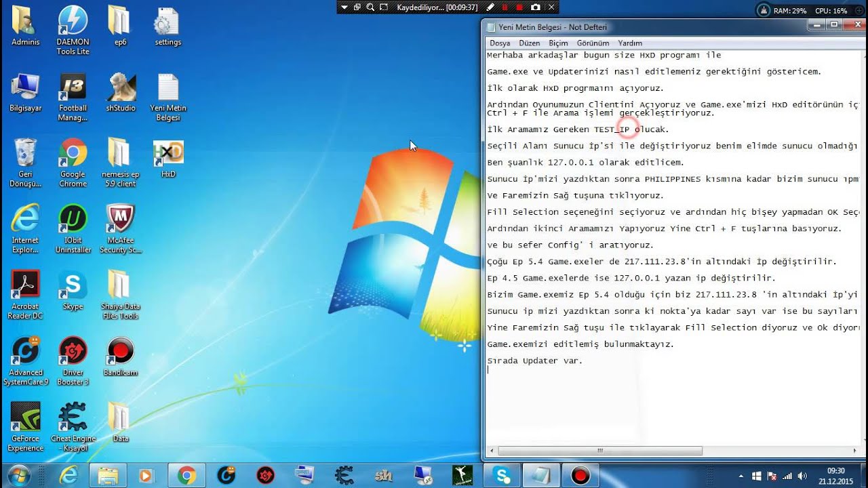Open the shStudio desktop icon
The height and width of the screenshot is (488, 868).
point(121,93)
